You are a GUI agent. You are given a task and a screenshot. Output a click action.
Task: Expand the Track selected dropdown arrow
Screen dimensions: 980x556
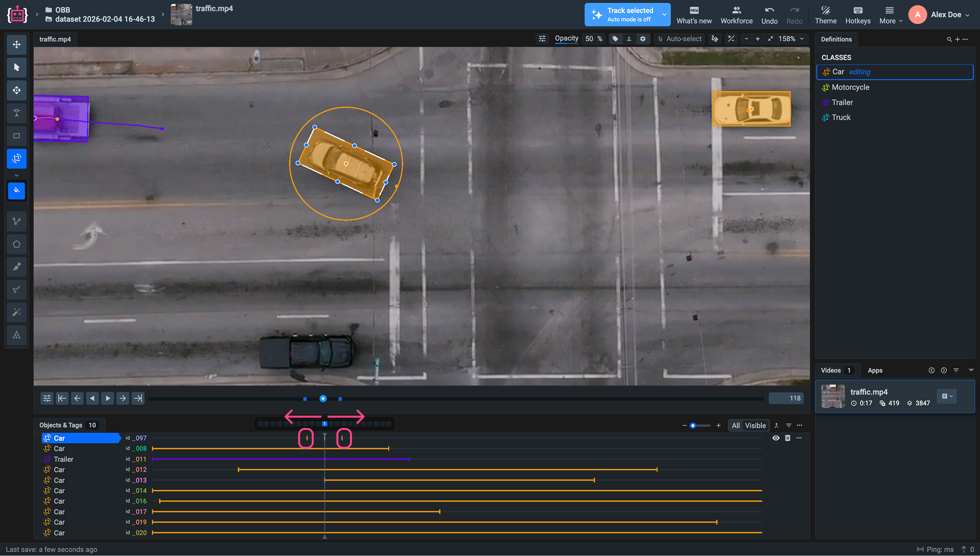point(664,15)
